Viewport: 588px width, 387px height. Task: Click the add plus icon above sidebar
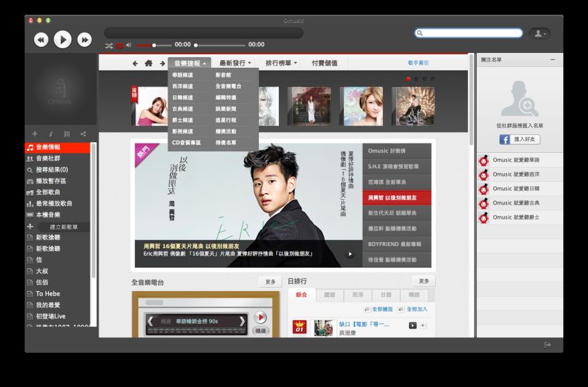tap(34, 134)
